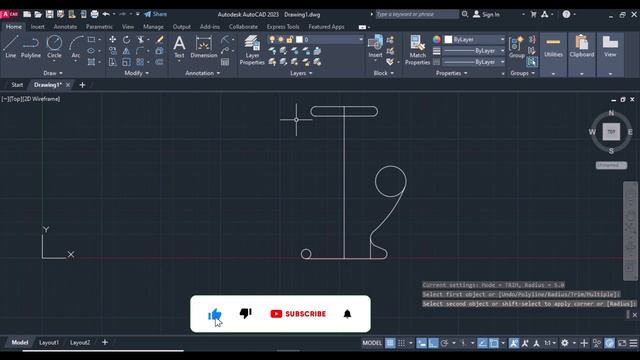Open the Layer Properties manager

coord(252,50)
